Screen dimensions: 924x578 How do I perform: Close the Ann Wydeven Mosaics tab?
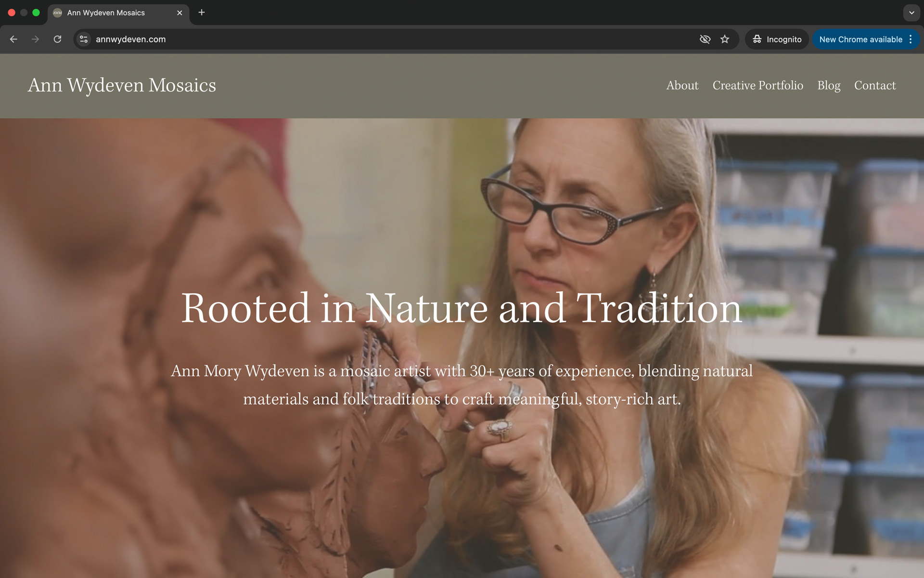click(180, 13)
